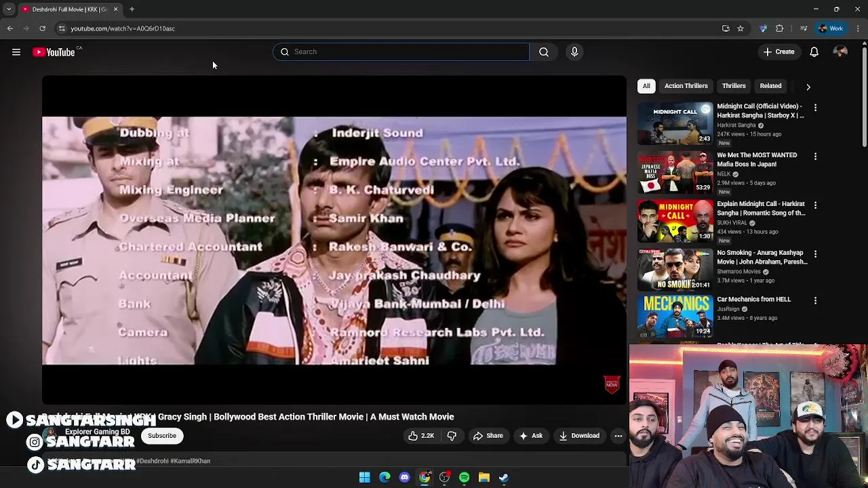Open the YouTube account avatar menu

(x=840, y=52)
